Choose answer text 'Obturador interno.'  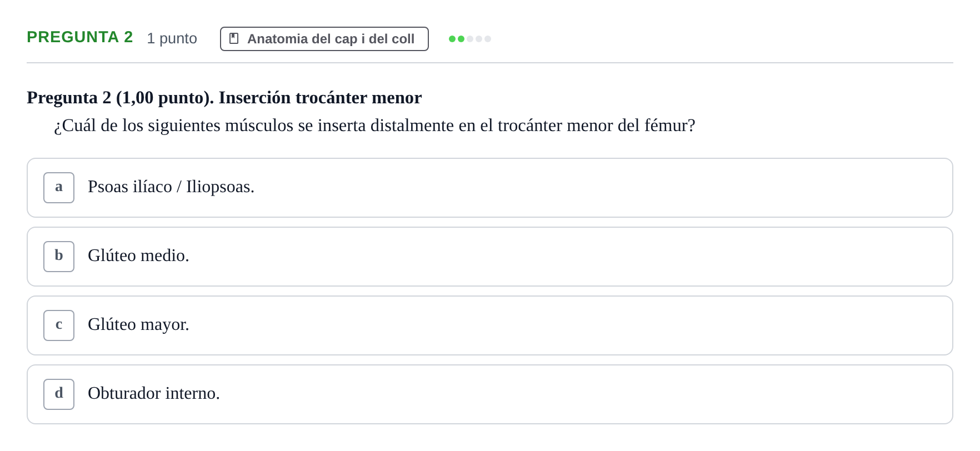click(x=154, y=394)
